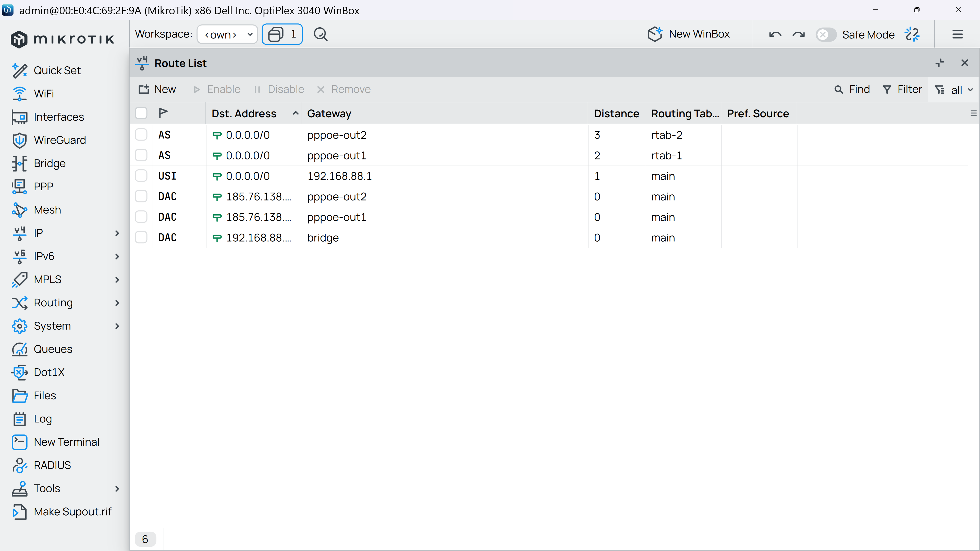Click the MikroTik logo
The image size is (980, 551).
62,39
